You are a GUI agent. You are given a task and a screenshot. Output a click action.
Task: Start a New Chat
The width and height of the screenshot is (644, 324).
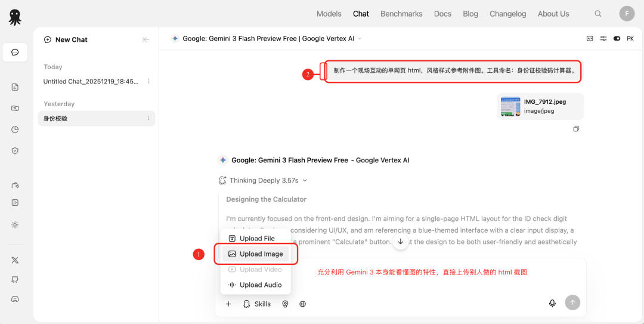(66, 39)
